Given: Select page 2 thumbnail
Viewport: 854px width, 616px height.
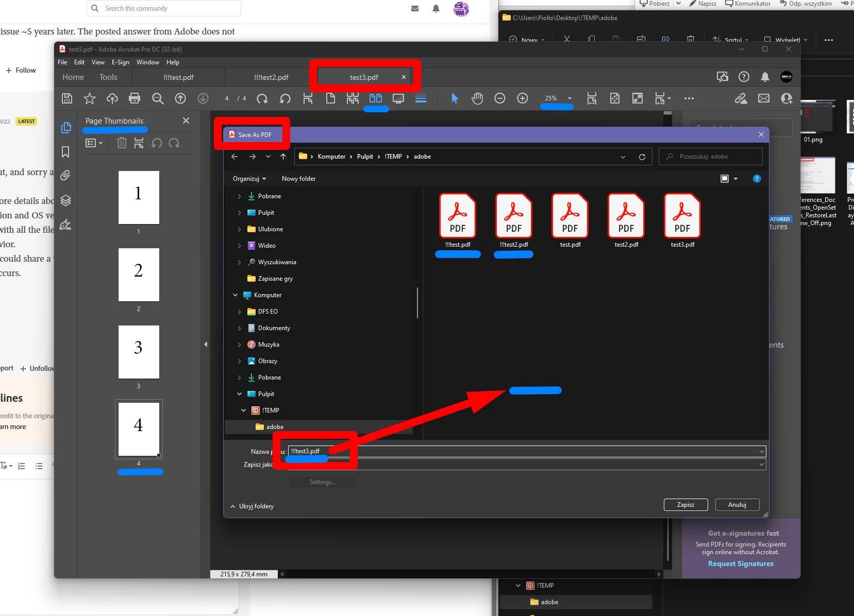Looking at the screenshot, I should [x=139, y=275].
